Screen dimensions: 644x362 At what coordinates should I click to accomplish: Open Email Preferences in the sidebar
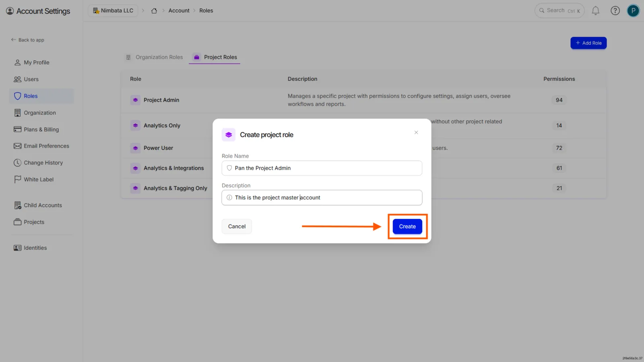[41, 146]
